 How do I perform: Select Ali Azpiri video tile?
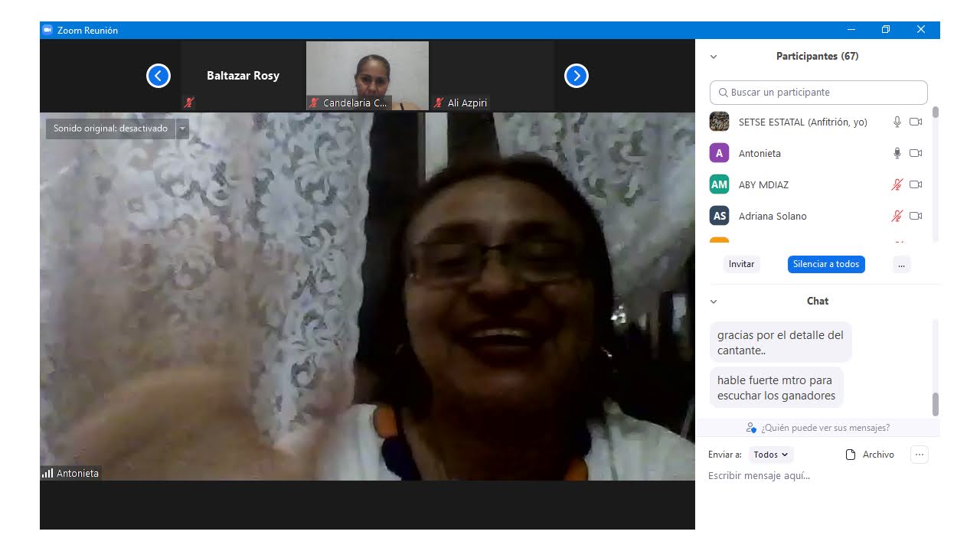[492, 76]
